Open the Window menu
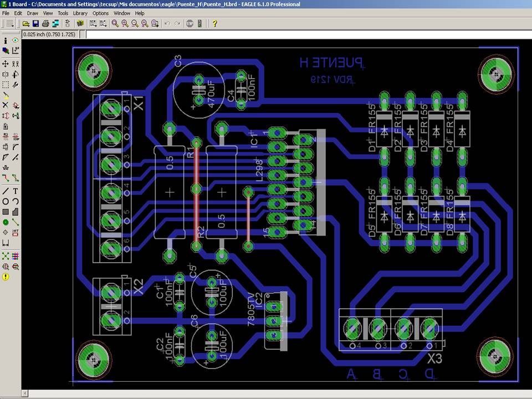 (122, 13)
